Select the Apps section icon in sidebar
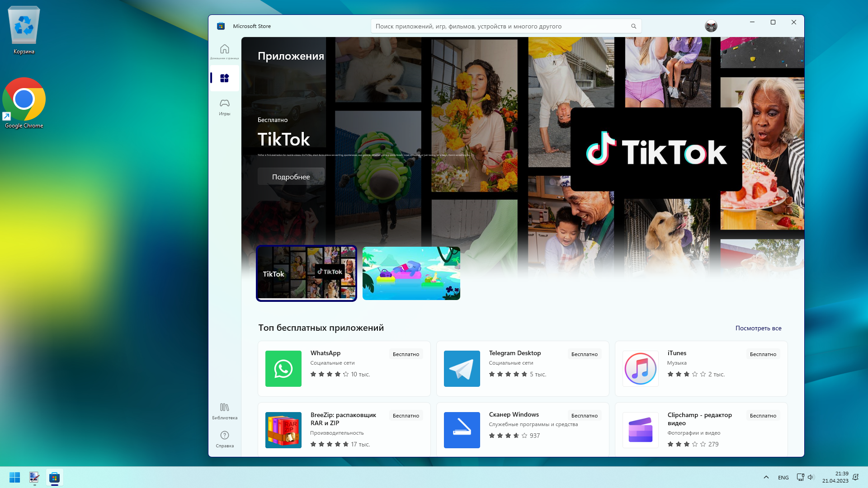The image size is (868, 488). (x=225, y=78)
